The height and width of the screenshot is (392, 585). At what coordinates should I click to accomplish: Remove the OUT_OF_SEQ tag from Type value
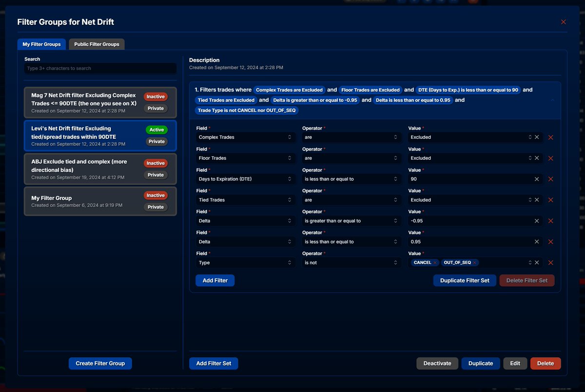click(474, 262)
